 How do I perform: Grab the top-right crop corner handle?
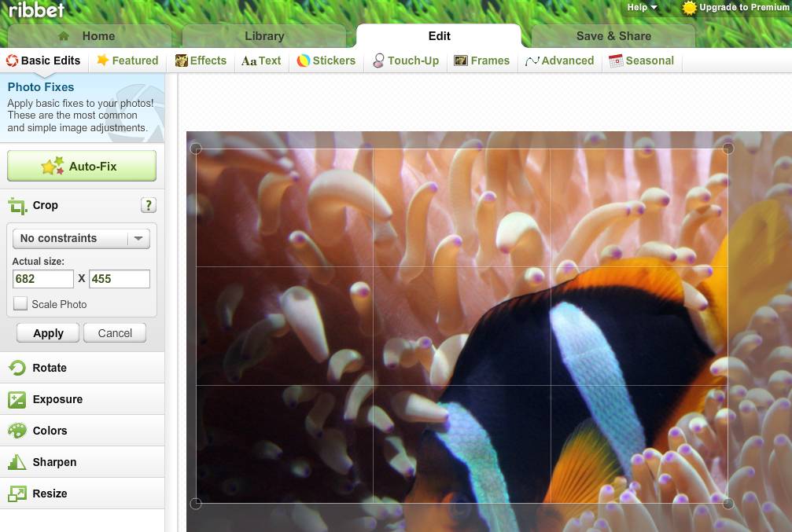pyautogui.click(x=728, y=149)
